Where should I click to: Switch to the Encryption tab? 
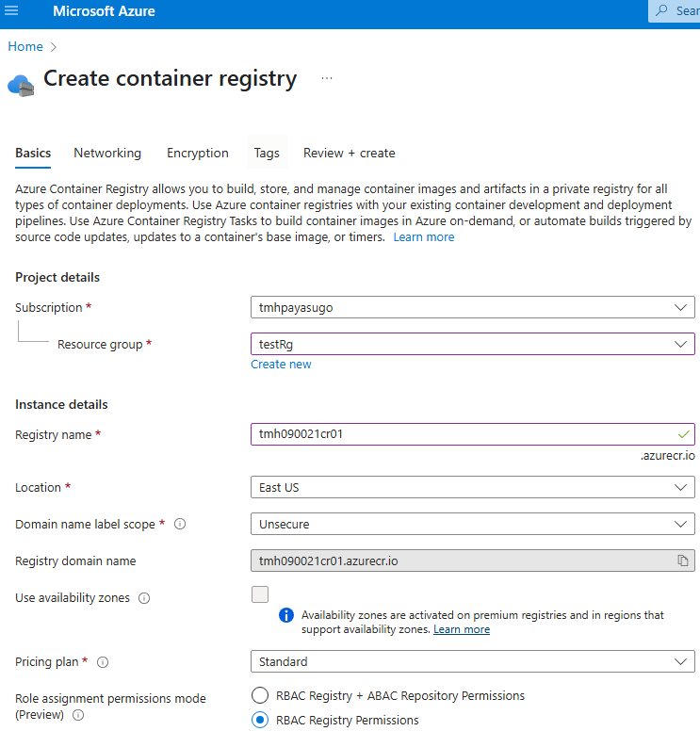coord(198,153)
